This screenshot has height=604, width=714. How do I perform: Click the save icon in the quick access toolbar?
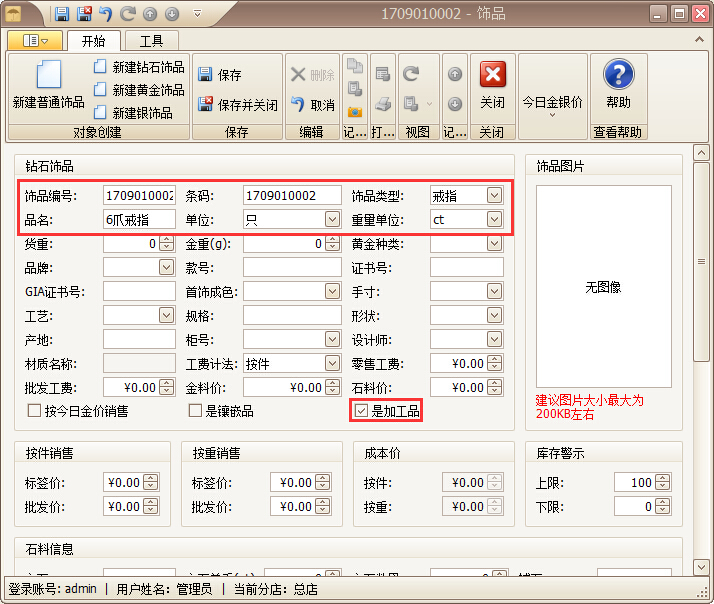click(61, 14)
